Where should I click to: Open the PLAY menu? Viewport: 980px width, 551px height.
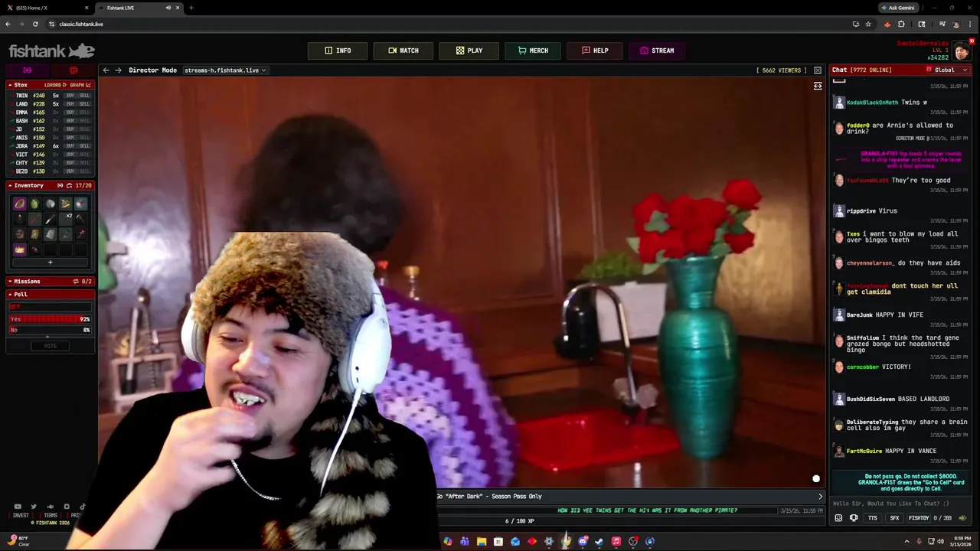pyautogui.click(x=469, y=51)
